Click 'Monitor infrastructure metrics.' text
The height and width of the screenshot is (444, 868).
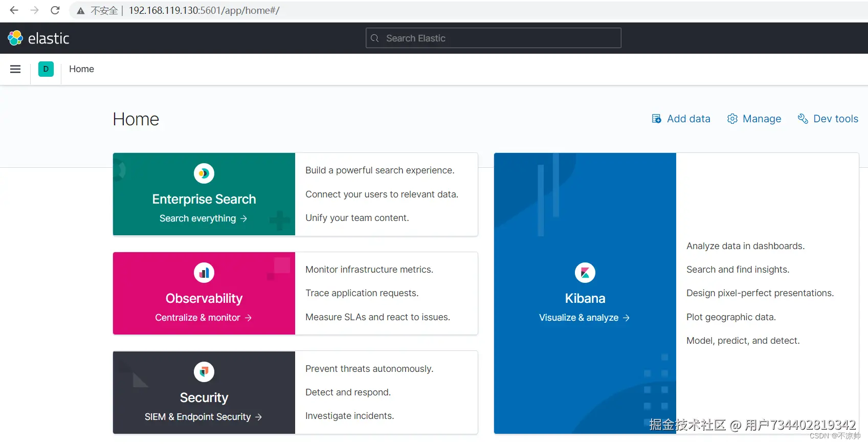369,270
